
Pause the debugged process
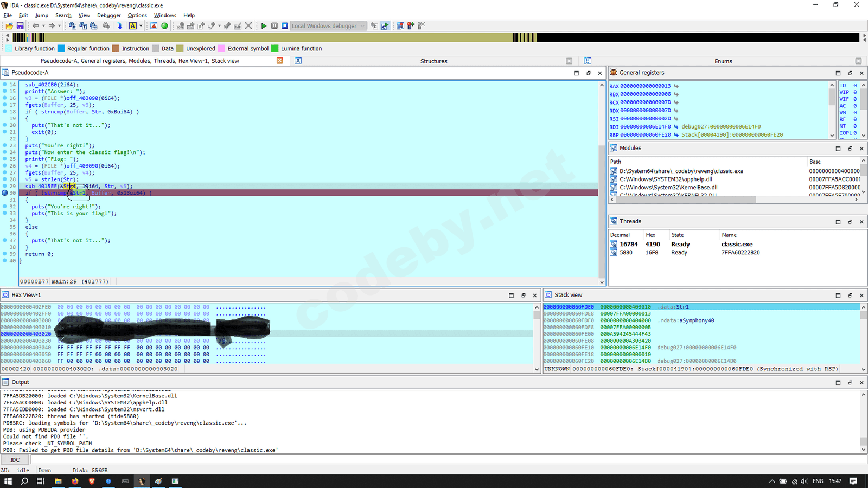pos(275,26)
